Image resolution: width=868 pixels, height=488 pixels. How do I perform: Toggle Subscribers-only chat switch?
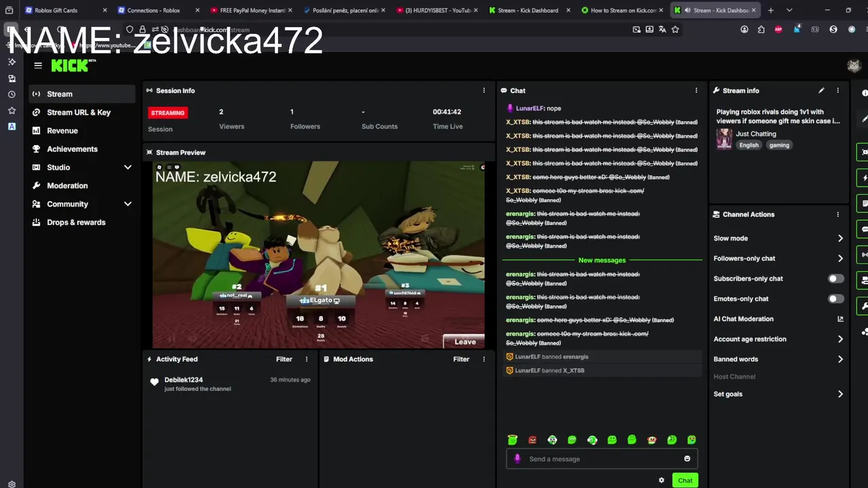tap(836, 279)
